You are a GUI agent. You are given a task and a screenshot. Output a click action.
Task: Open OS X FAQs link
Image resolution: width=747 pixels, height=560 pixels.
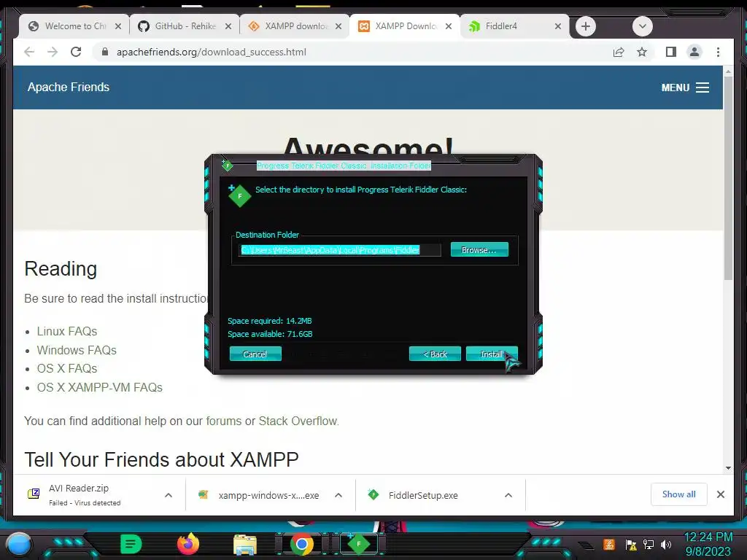click(x=67, y=368)
